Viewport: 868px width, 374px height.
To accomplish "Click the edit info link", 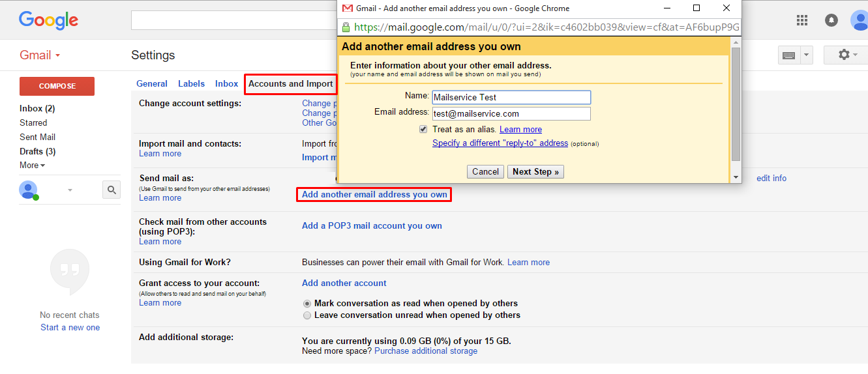I will [771, 178].
